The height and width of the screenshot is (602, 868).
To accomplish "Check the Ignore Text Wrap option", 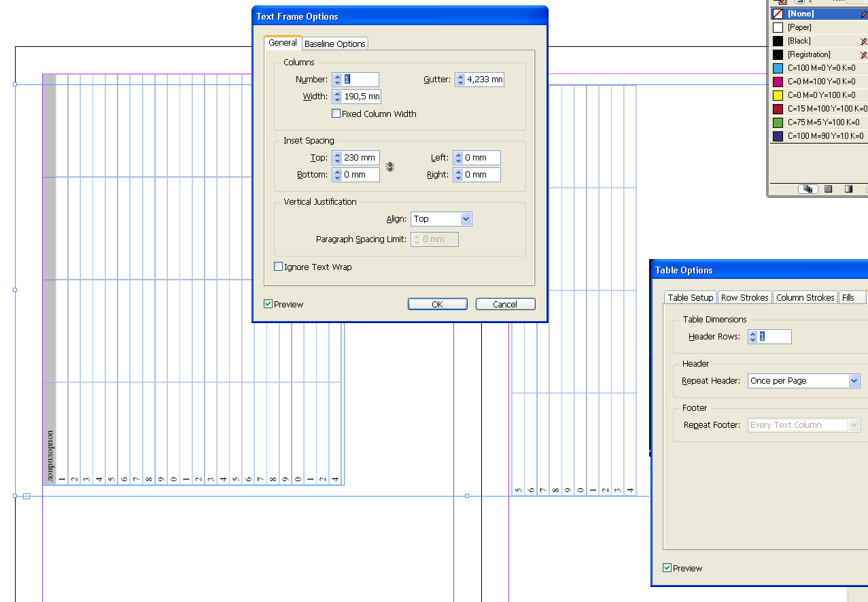I will [x=278, y=267].
